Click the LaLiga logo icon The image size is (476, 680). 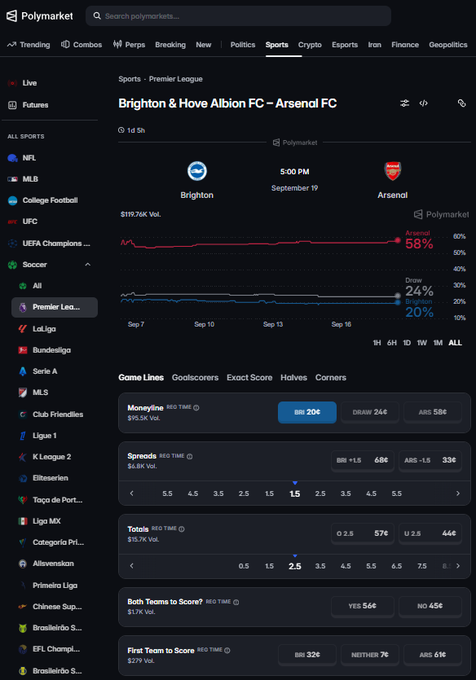23,329
